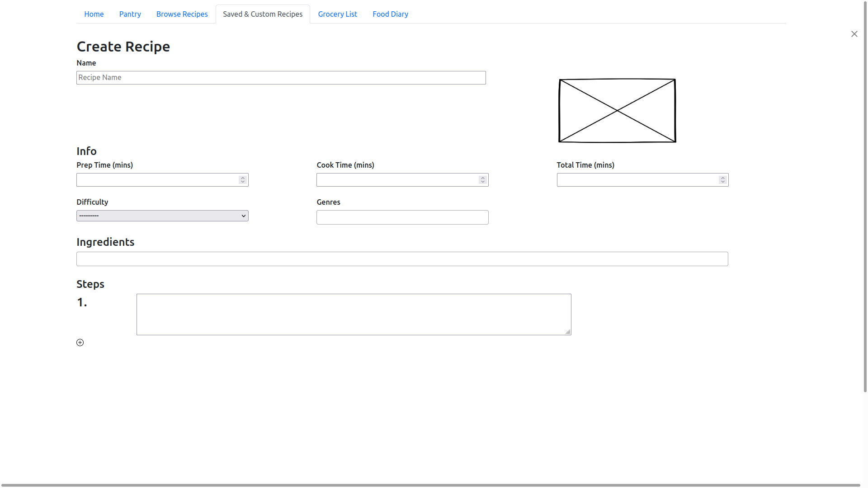Select the Saved & Custom Recipes tab
The width and height of the screenshot is (868, 488).
[263, 14]
